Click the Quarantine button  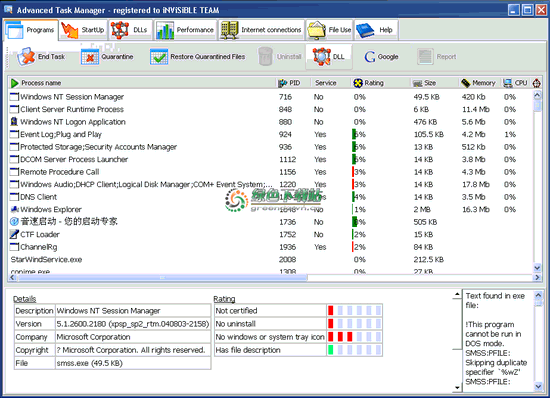coord(107,56)
